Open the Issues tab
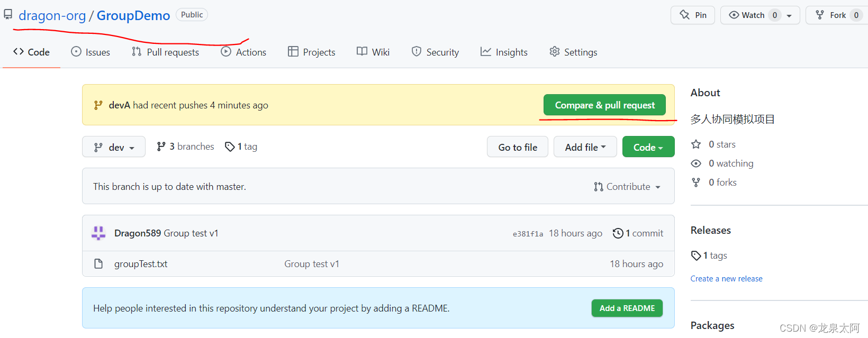 coord(91,52)
